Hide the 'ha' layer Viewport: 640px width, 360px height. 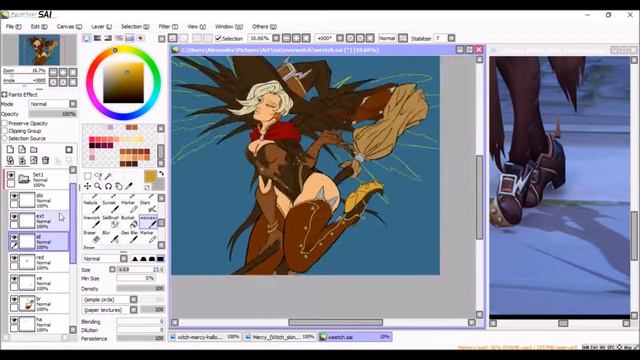(x=14, y=320)
